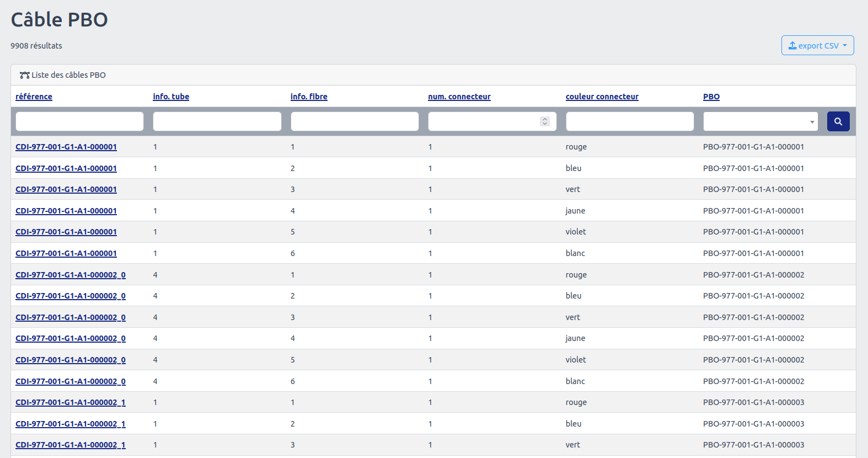Open CDI-977-001-G1-A1-000001 link in blanc row

coord(66,253)
